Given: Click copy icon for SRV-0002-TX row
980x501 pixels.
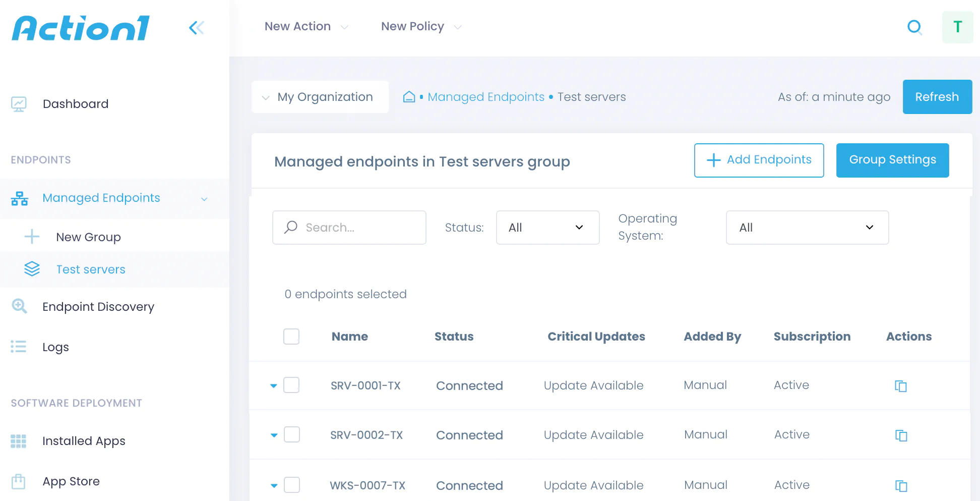Looking at the screenshot, I should [900, 435].
